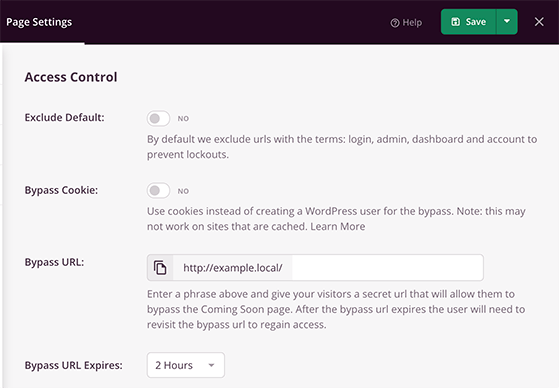559x388 pixels.
Task: Click the Access Control heading
Action: coord(71,77)
